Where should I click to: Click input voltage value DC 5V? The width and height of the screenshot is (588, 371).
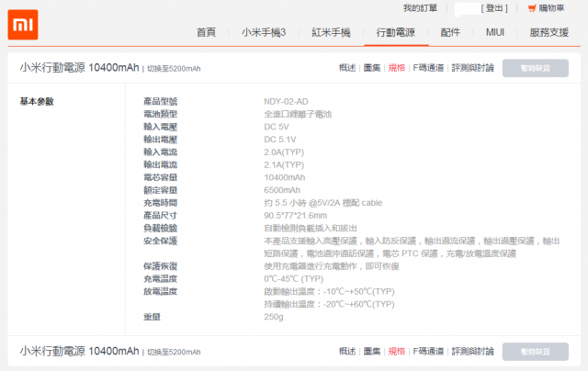[277, 127]
